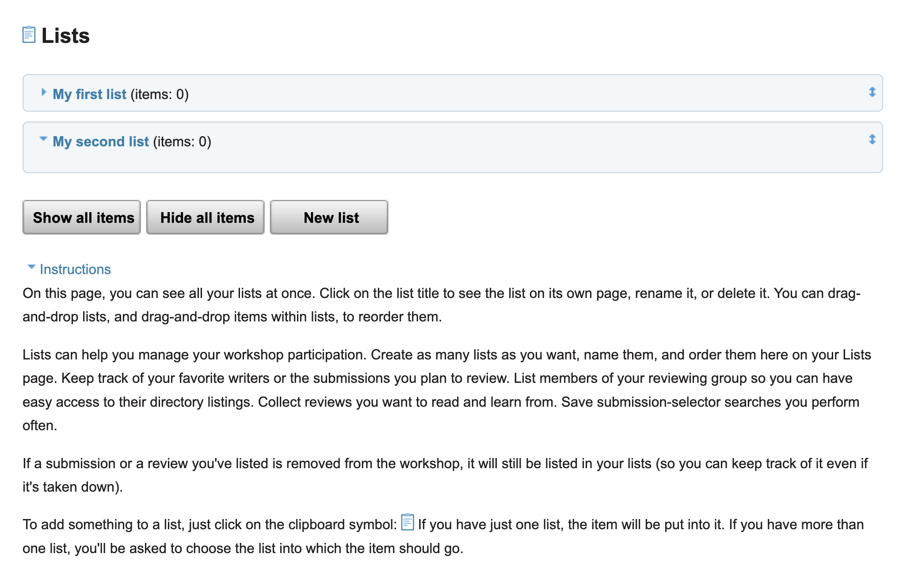Collapse My second list triangle
The width and height of the screenshot is (907, 588).
(43, 139)
